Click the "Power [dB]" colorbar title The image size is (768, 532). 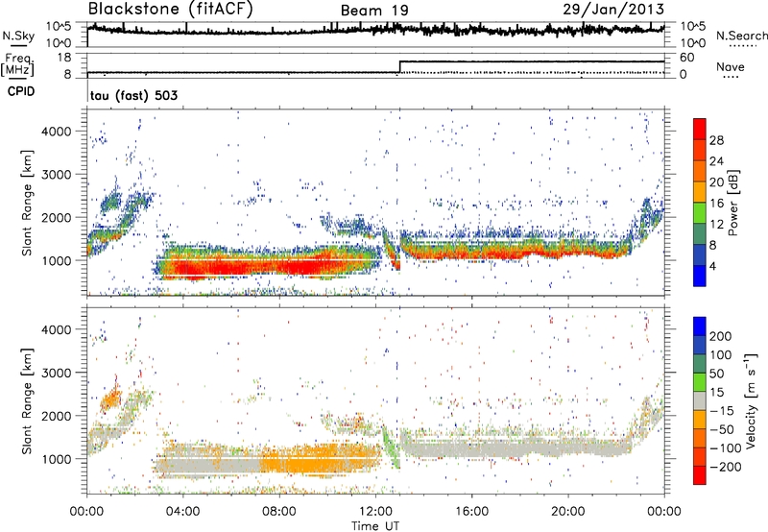[x=732, y=203]
